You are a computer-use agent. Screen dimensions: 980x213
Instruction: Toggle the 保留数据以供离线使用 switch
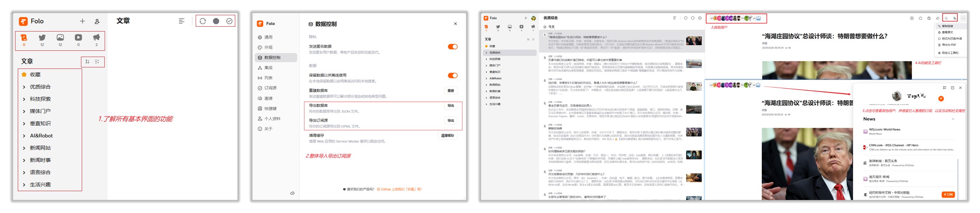pyautogui.click(x=452, y=76)
